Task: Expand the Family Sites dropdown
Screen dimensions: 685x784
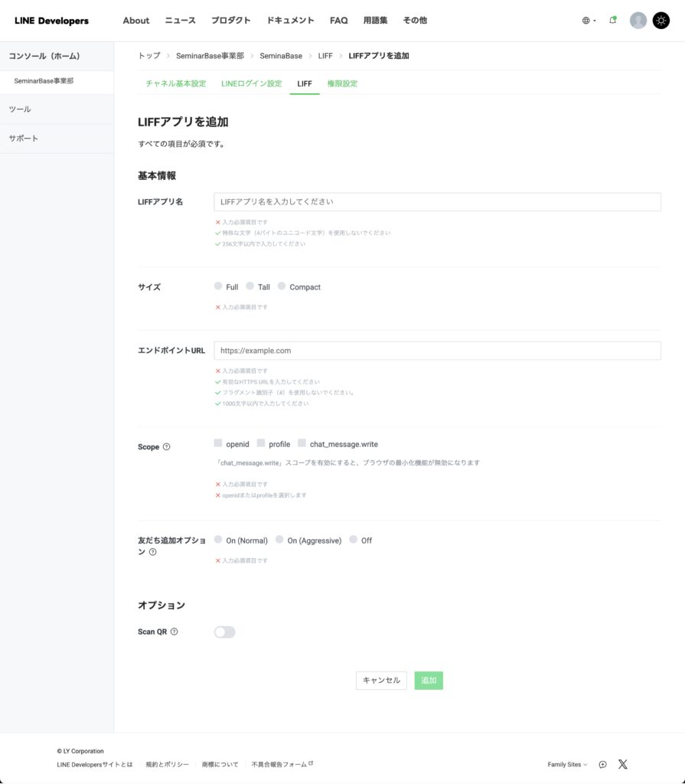Action: point(567,764)
